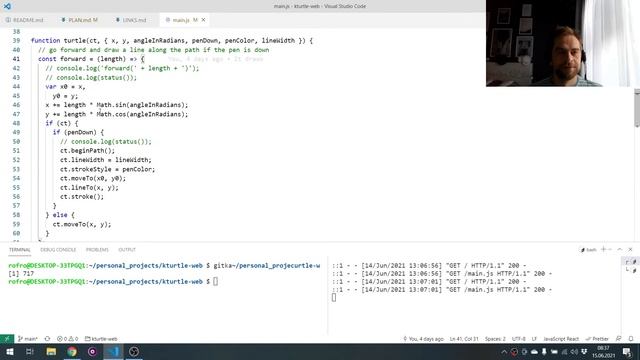The height and width of the screenshot is (360, 640).
Task: Switch to the README.md editor tab
Action: pos(24,20)
